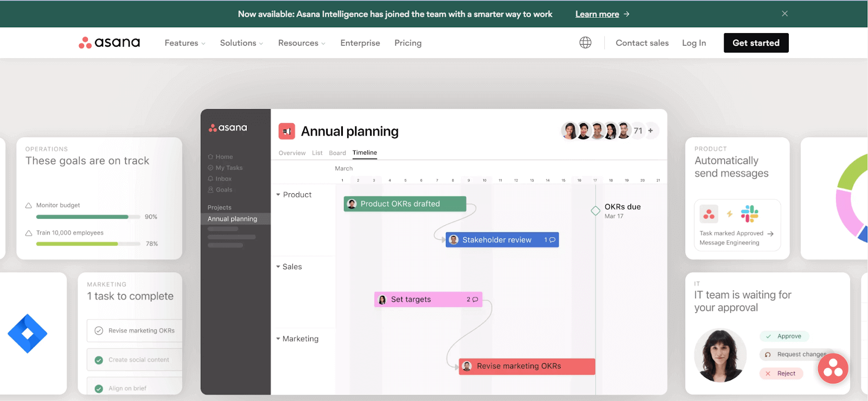Screen dimensions: 868x401
Task: Click the first member avatar in Annual planning
Action: [x=570, y=131]
